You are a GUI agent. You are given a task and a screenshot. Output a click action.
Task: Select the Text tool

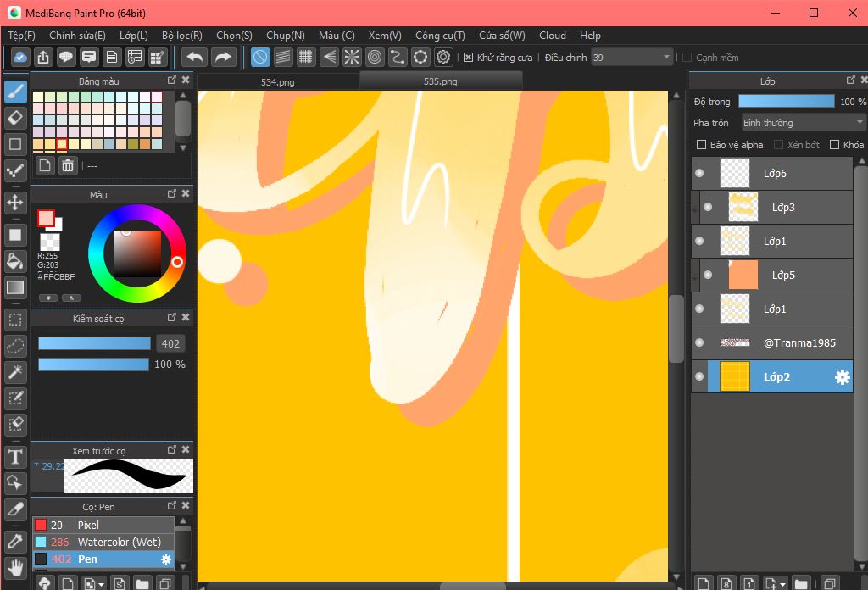coord(15,457)
